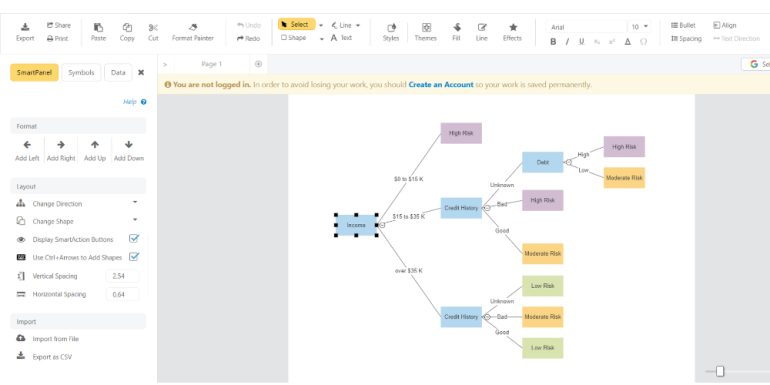Toggle italic formatting

[x=567, y=42]
